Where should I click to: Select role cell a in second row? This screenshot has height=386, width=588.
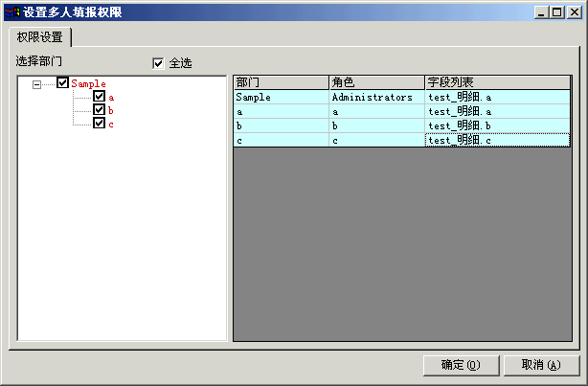tap(377, 111)
